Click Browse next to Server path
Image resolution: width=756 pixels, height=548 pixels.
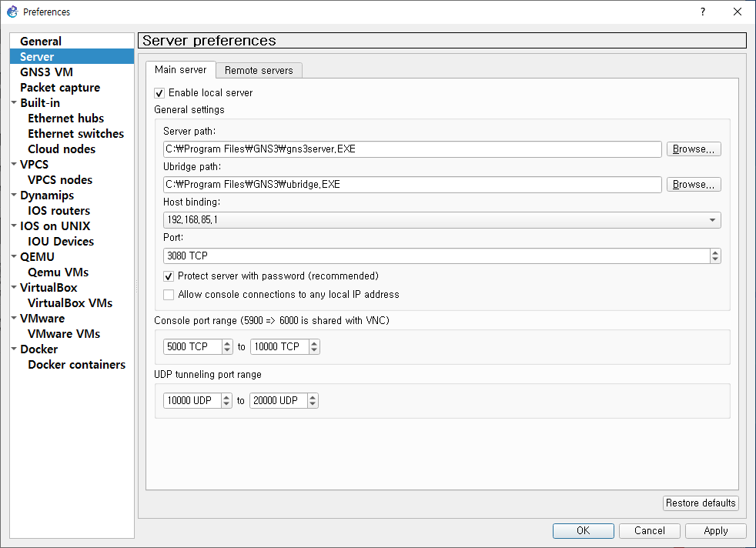(694, 149)
